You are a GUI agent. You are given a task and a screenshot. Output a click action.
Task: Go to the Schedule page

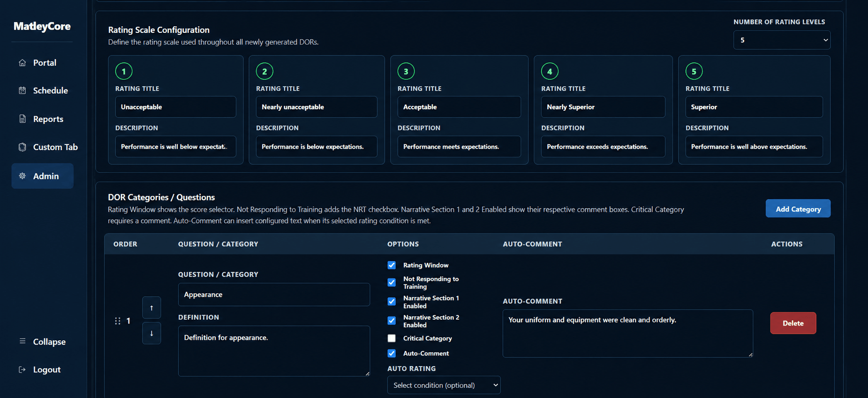42,90
